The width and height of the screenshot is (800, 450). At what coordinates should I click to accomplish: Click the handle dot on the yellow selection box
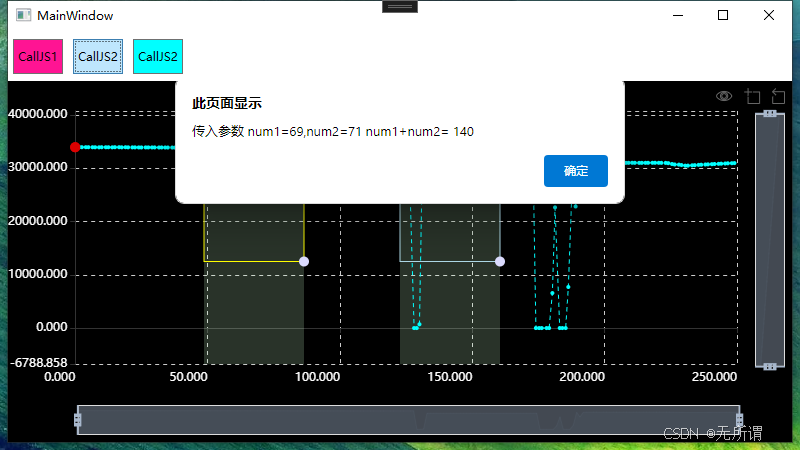coord(304,261)
